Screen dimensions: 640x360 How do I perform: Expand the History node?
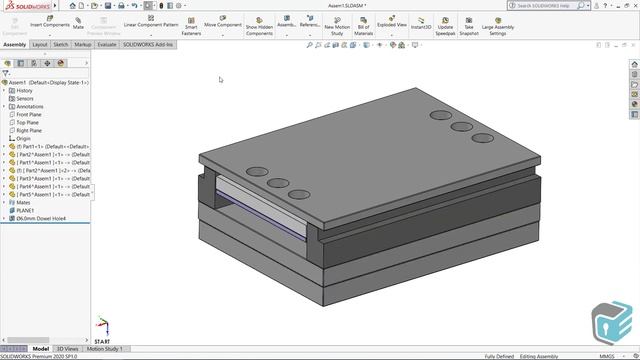[4, 91]
